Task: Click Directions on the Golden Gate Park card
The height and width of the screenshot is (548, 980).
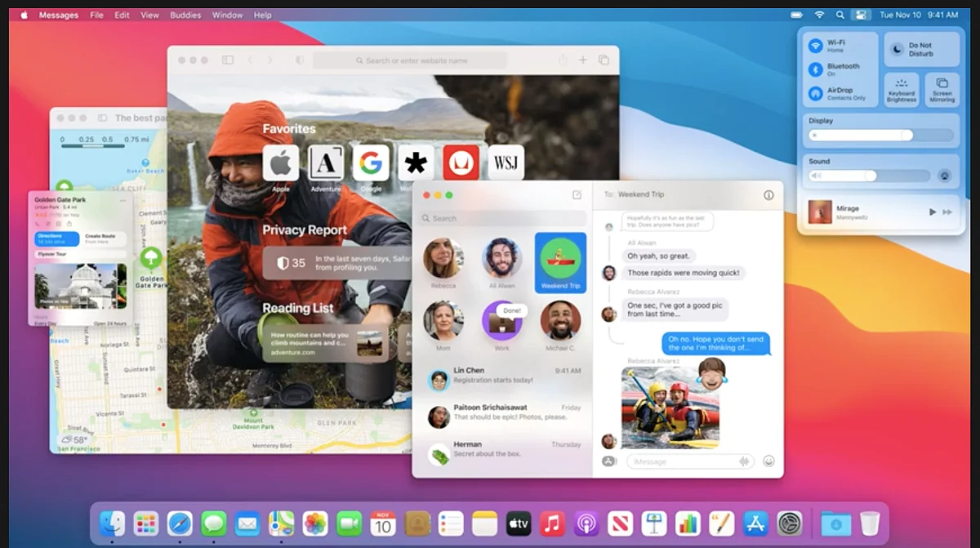Action: pyautogui.click(x=57, y=238)
